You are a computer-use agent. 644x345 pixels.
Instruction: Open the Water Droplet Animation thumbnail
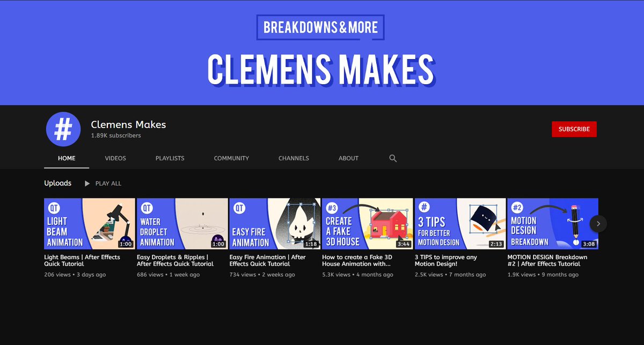click(182, 224)
